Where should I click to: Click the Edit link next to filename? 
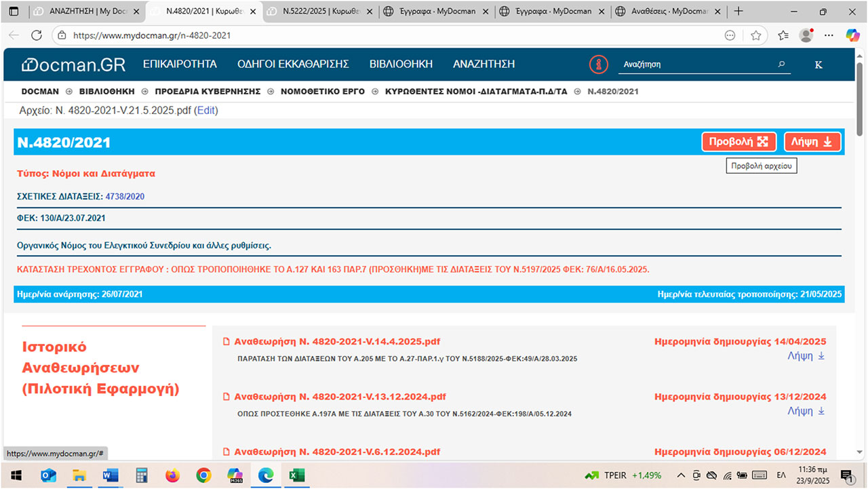click(x=206, y=111)
